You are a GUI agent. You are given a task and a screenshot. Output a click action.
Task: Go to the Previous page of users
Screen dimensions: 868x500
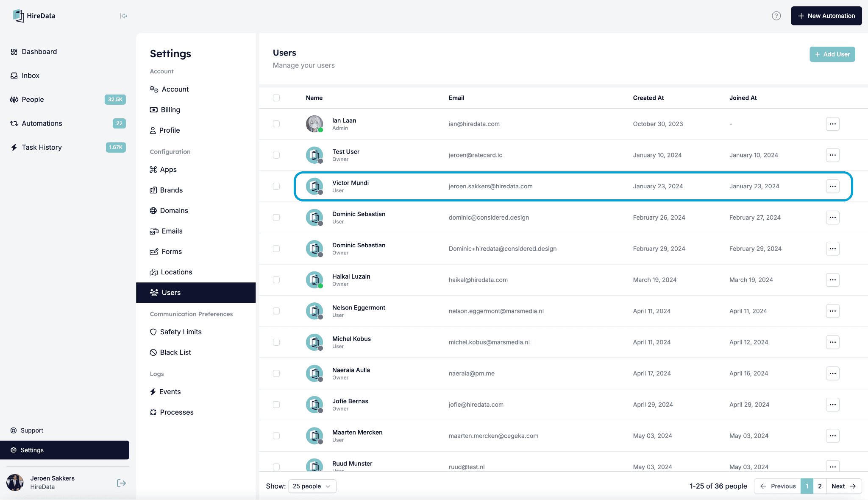[x=777, y=486]
